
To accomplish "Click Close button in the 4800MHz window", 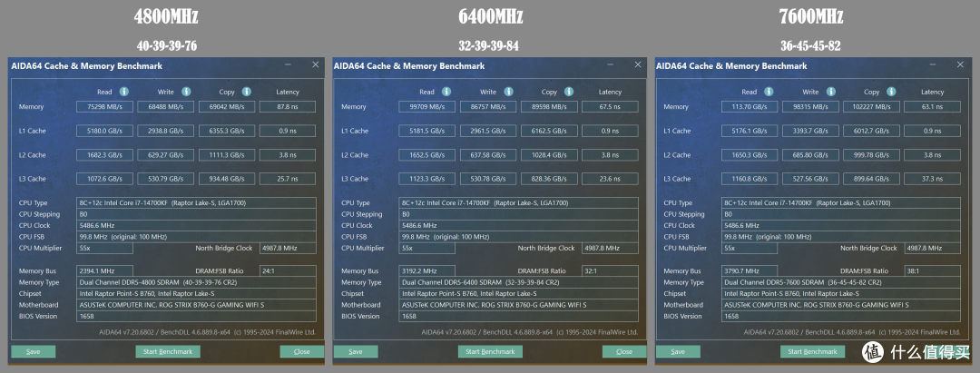I will tap(302, 352).
